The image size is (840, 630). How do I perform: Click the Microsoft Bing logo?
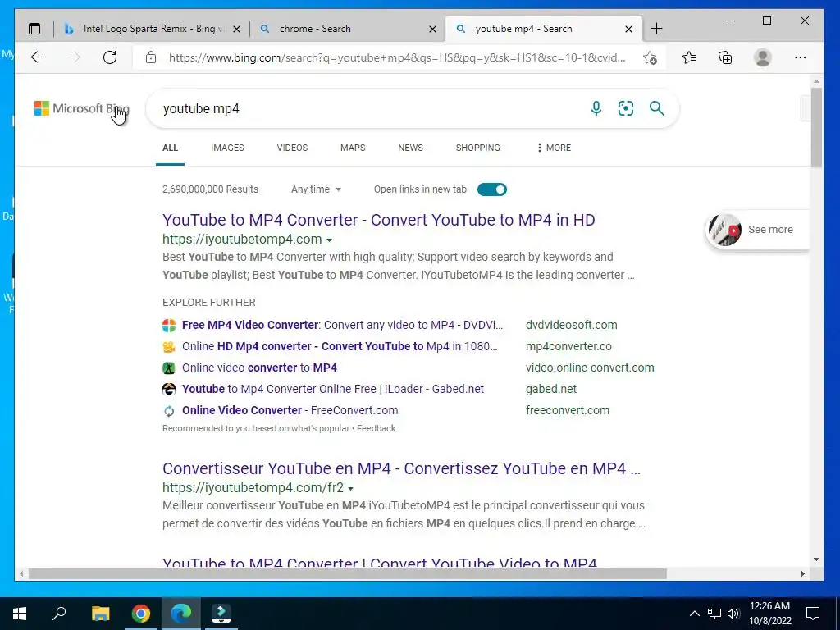tap(82, 108)
